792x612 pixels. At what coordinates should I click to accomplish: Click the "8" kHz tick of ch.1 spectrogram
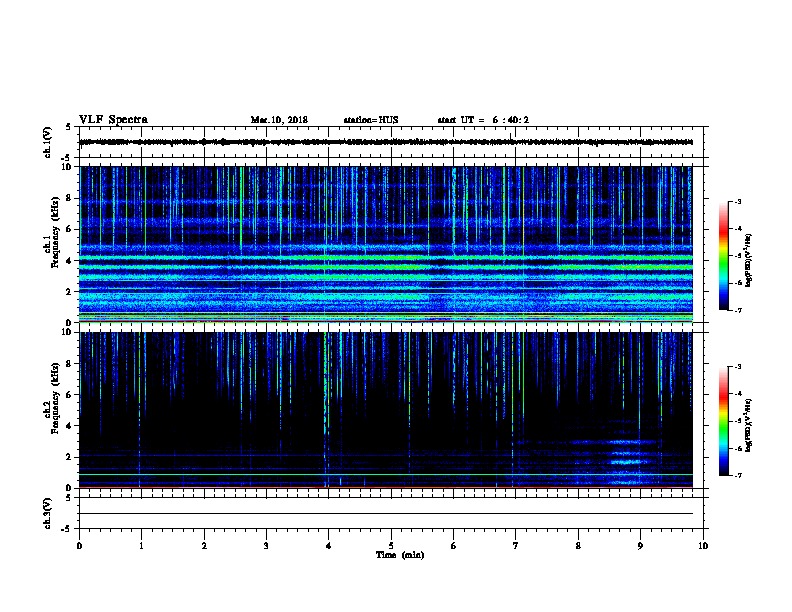[69, 198]
